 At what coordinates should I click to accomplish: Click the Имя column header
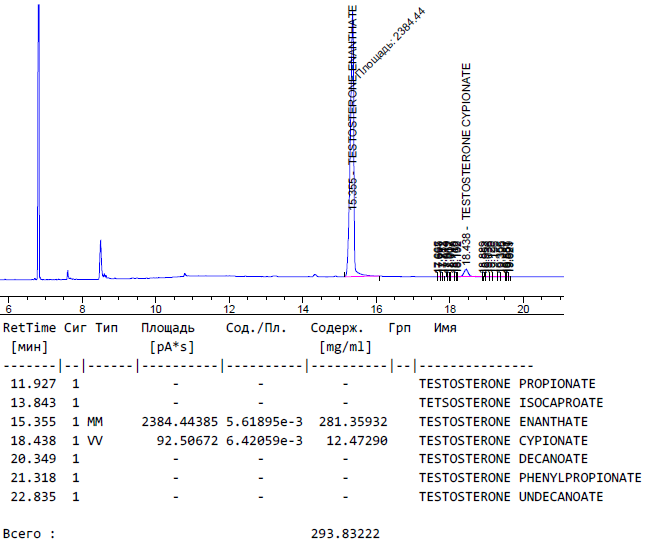tap(445, 328)
